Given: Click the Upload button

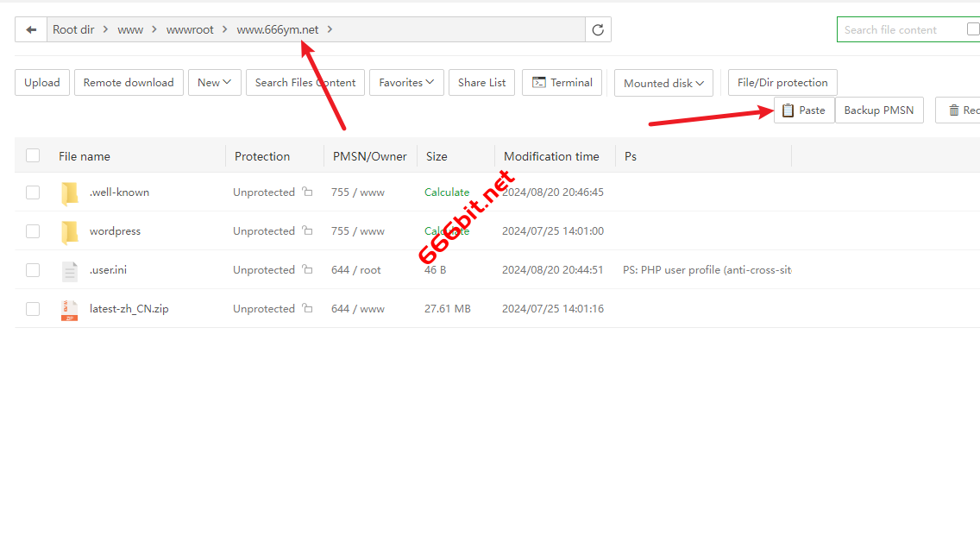Looking at the screenshot, I should [x=41, y=83].
